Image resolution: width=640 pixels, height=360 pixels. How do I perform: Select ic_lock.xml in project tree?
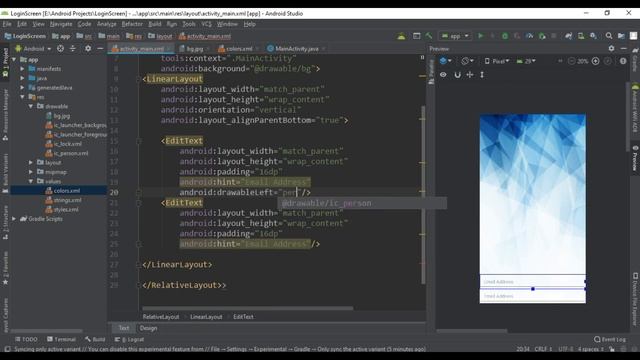click(x=67, y=144)
